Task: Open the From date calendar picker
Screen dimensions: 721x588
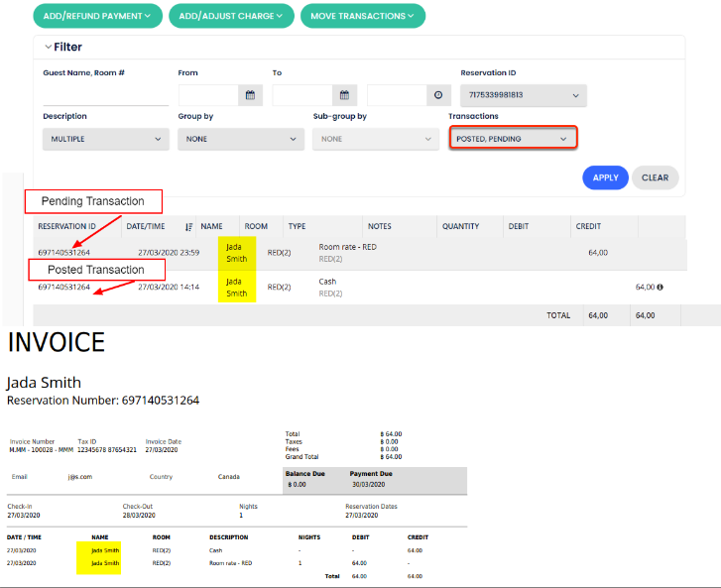Action: [x=251, y=95]
